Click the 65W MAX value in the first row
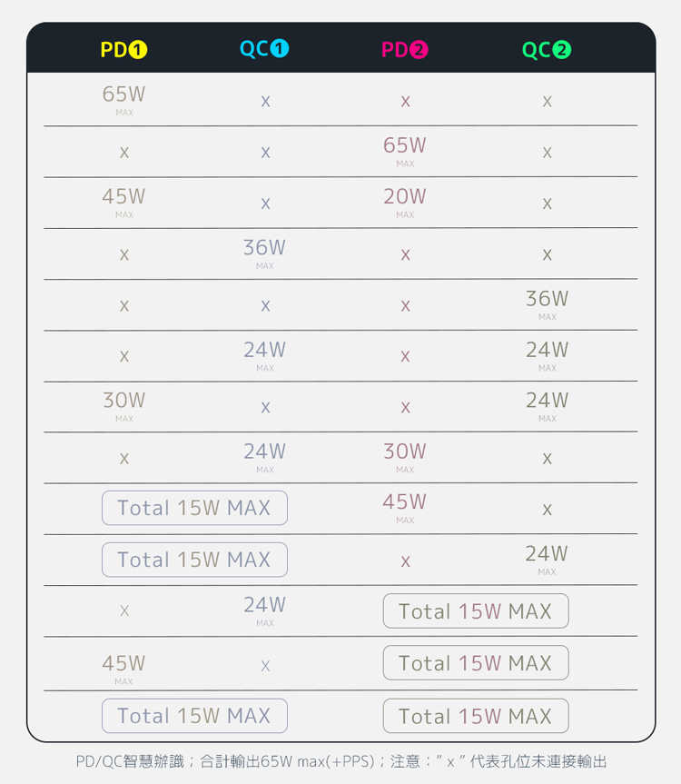Image resolution: width=681 pixels, height=784 pixels. 123,99
